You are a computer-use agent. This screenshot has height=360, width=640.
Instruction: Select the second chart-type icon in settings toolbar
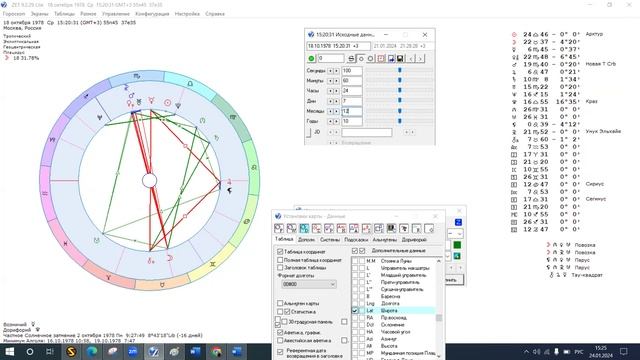[x=291, y=228]
